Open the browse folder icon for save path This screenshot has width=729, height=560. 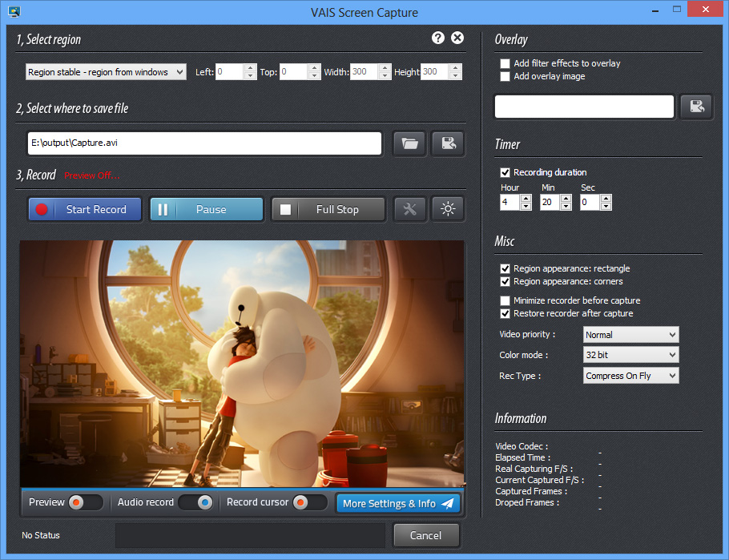[409, 143]
